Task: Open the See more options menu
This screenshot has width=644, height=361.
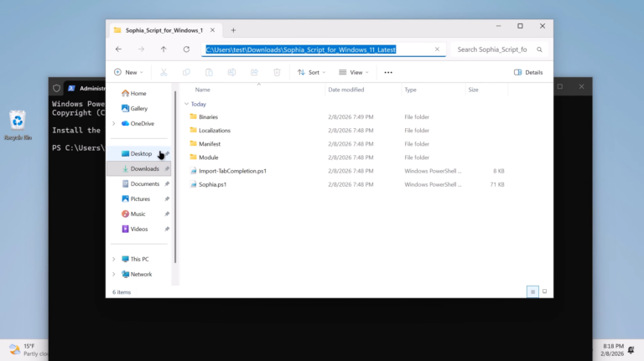Action: pyautogui.click(x=388, y=72)
